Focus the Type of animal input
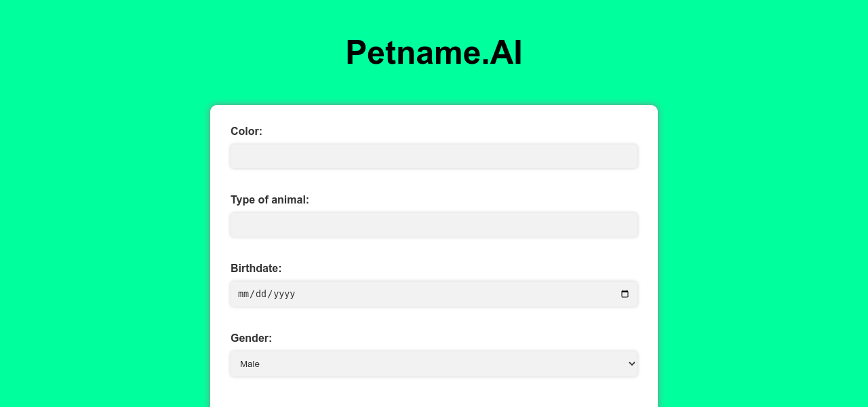This screenshot has width=868, height=407. pyautogui.click(x=434, y=225)
